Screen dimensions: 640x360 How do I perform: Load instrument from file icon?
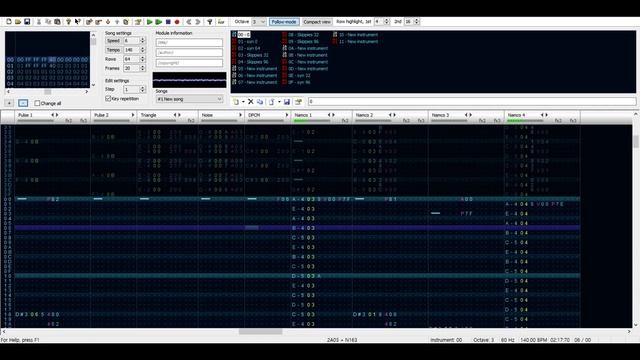point(272,102)
